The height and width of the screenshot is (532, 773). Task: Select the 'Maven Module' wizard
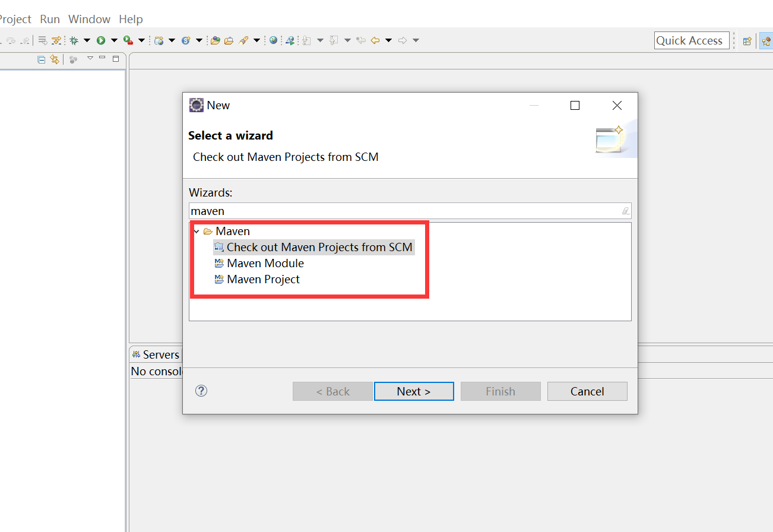tap(259, 263)
